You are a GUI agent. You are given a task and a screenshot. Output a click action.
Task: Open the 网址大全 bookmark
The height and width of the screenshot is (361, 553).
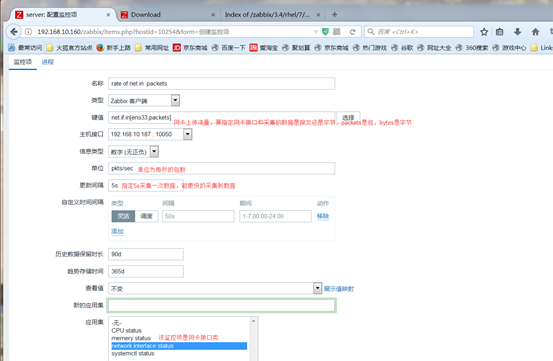[434, 47]
